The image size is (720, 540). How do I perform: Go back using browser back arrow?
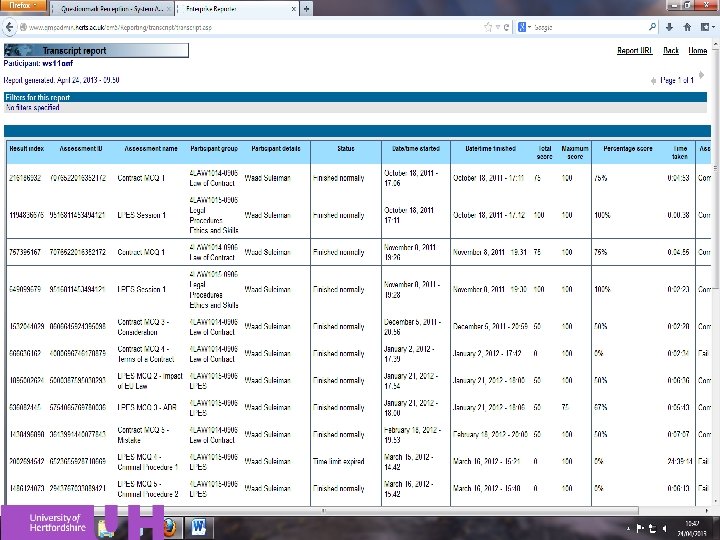tap(9, 27)
